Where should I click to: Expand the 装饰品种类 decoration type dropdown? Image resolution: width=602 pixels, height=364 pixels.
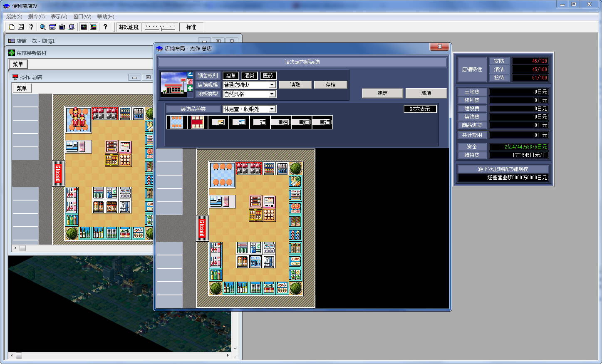pyautogui.click(x=272, y=109)
